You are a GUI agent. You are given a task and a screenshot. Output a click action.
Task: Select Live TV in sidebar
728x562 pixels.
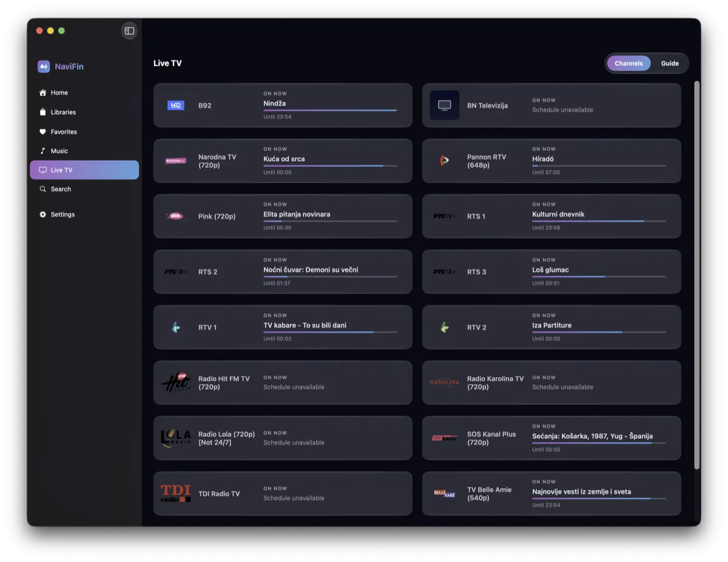click(x=84, y=170)
